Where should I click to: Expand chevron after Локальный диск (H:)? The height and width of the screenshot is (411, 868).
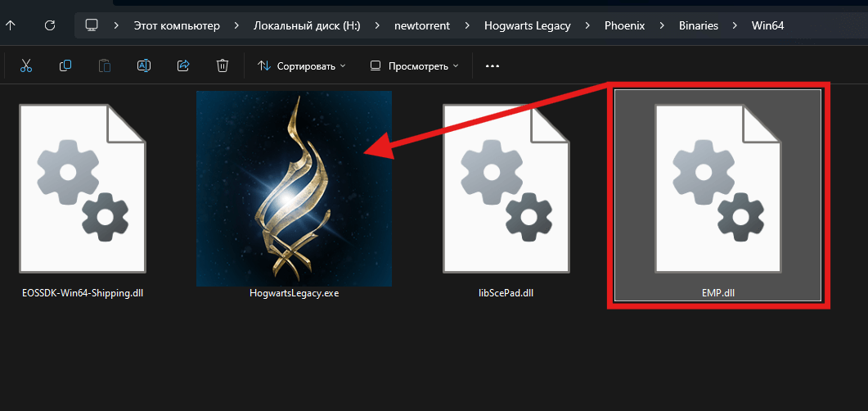[377, 25]
